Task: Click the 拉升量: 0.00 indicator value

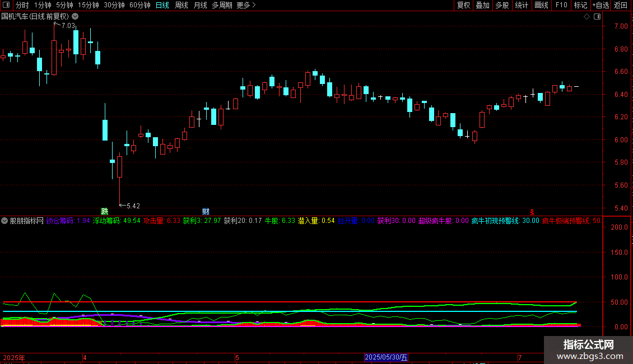Action: coord(356,221)
